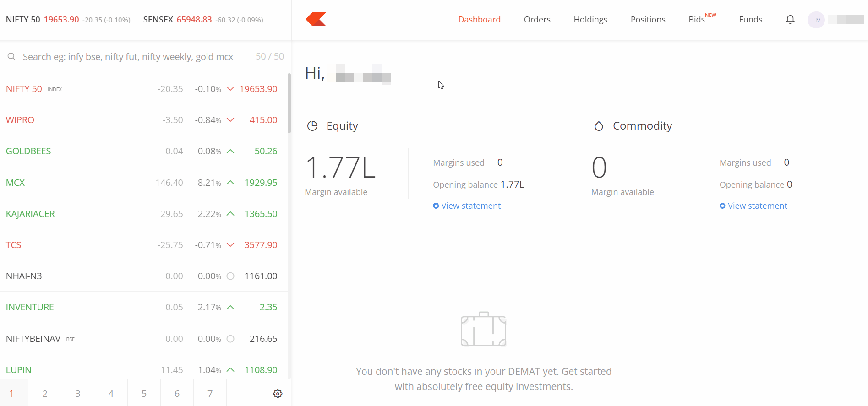This screenshot has width=868, height=406.
Task: Select the WIPRO watchlist row
Action: click(x=144, y=120)
